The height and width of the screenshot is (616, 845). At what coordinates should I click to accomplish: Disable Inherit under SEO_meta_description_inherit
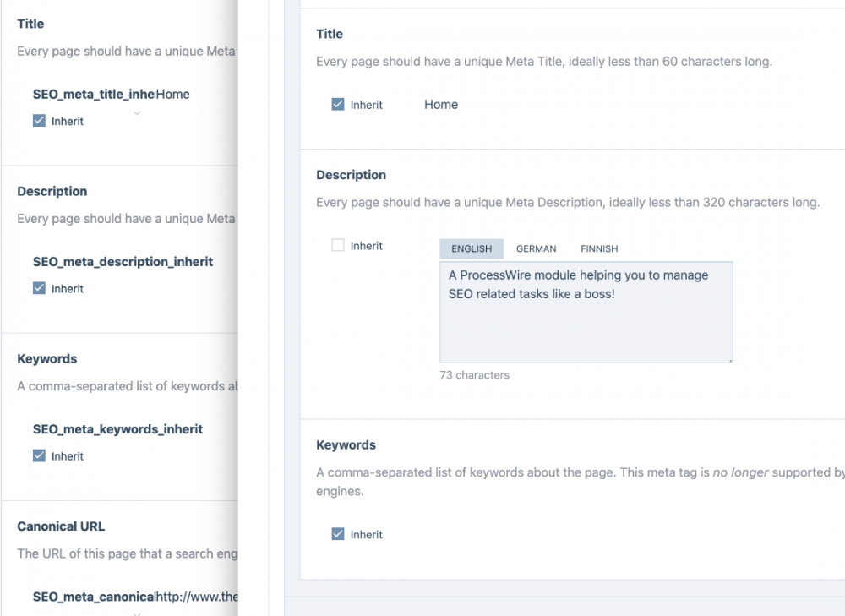coord(38,288)
